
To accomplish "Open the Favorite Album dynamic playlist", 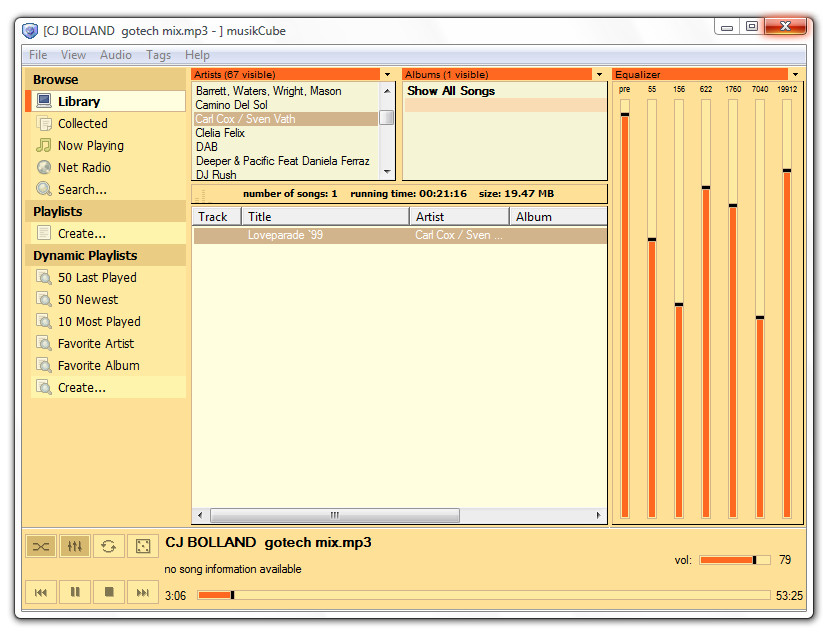I will tap(109, 365).
